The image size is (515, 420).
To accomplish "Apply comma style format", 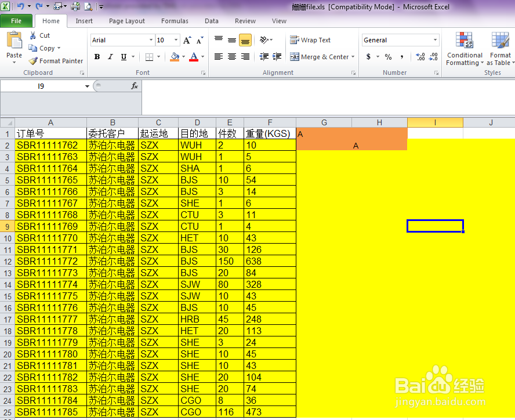I will pyautogui.click(x=402, y=56).
